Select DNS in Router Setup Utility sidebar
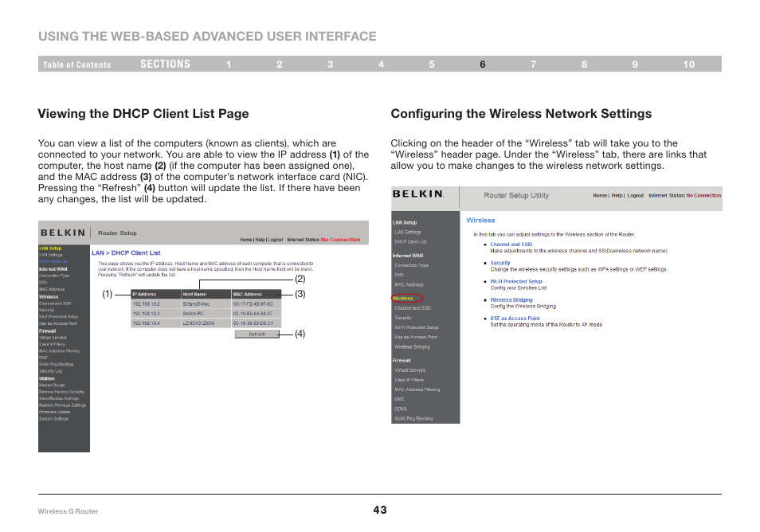Screen dimensions: 760x532 pyautogui.click(x=399, y=275)
